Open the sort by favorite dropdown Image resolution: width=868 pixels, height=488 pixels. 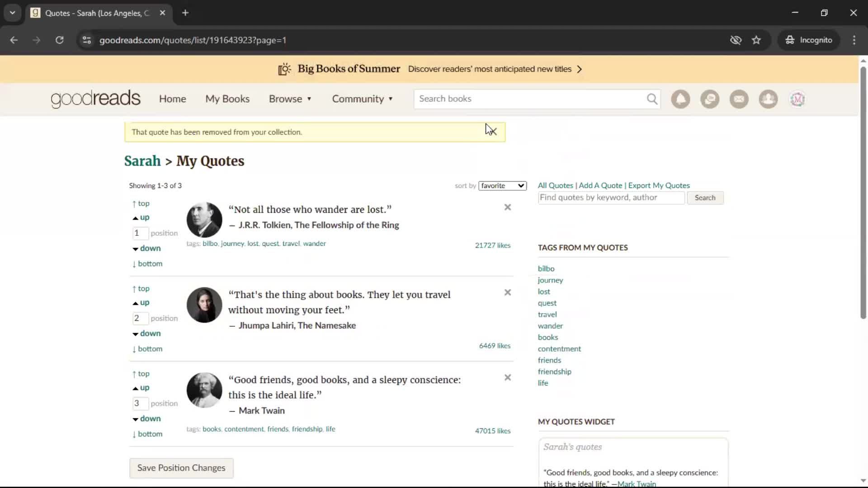point(502,186)
